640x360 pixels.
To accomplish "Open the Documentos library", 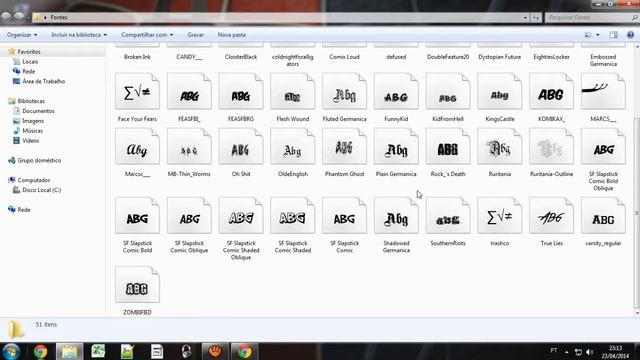I will (x=38, y=111).
